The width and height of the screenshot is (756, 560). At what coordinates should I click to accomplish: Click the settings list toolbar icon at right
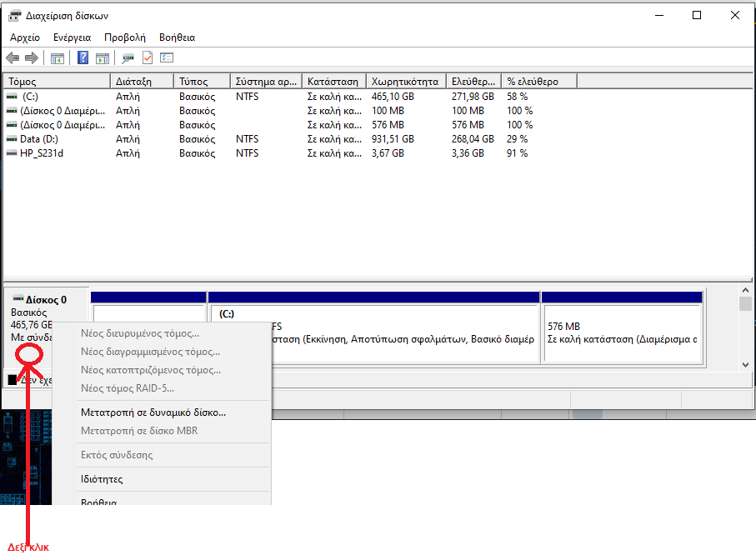[x=167, y=57]
